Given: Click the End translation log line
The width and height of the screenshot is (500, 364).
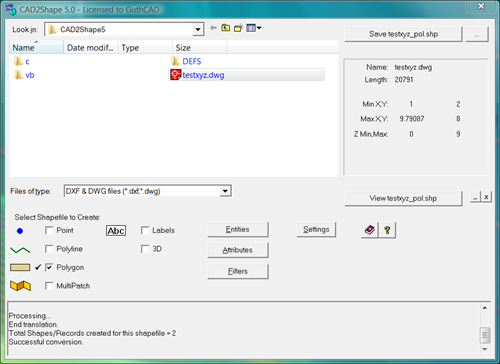Looking at the screenshot, I should pyautogui.click(x=33, y=324).
